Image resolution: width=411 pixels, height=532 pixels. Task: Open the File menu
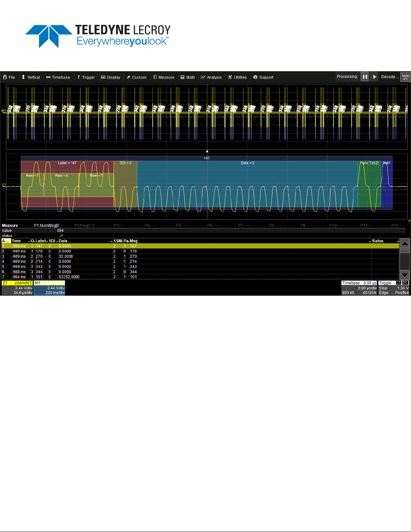point(9,77)
